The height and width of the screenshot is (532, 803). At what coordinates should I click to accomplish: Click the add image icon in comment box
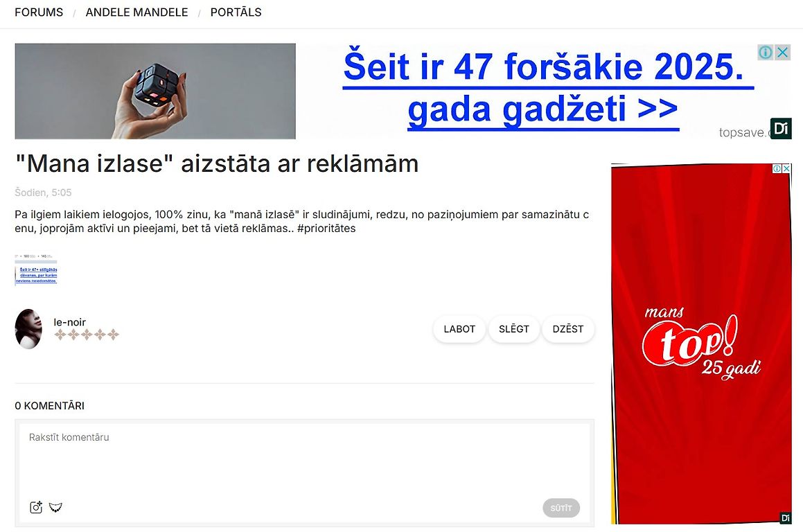click(36, 507)
